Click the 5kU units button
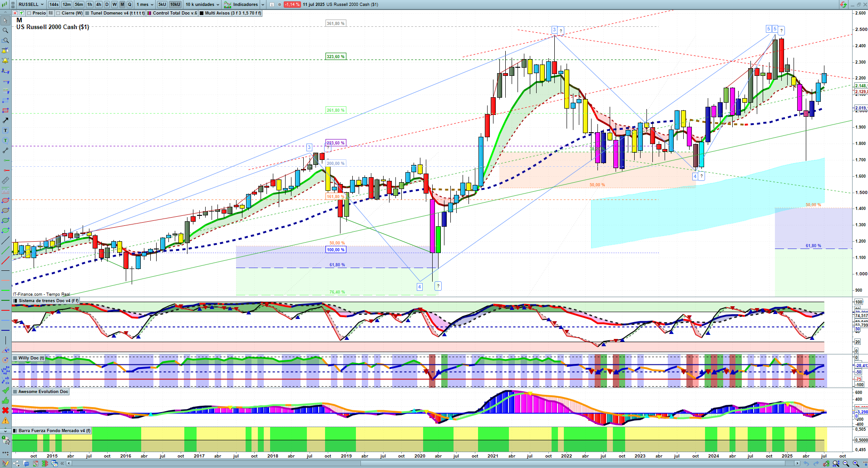Viewport: 868px width, 468px height. click(x=162, y=5)
